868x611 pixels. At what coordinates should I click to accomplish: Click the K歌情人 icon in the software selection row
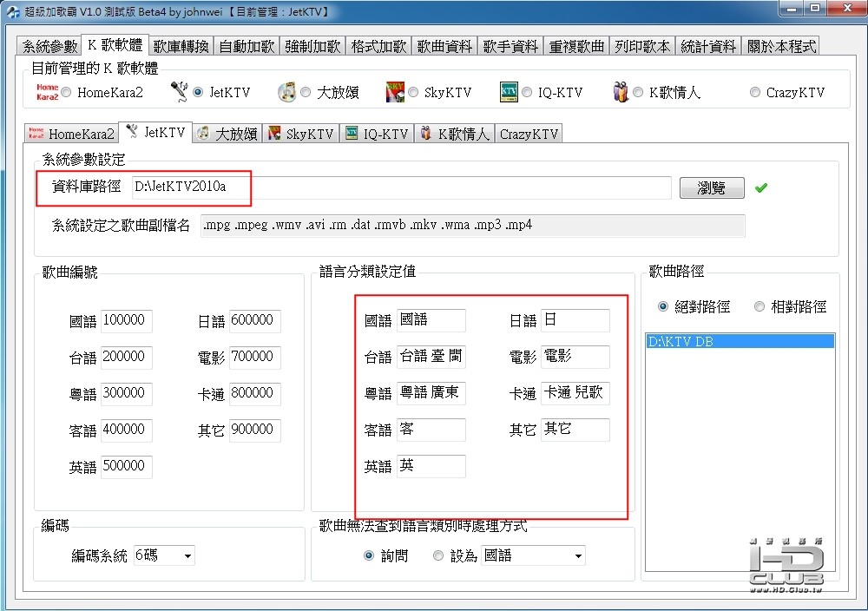tap(621, 92)
